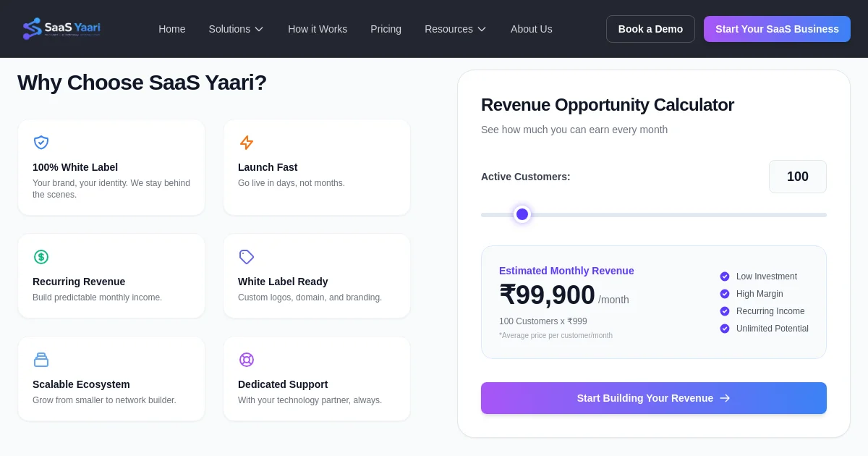The width and height of the screenshot is (868, 456).
Task: Click 'With your technology partner, always.' text
Action: pos(310,400)
